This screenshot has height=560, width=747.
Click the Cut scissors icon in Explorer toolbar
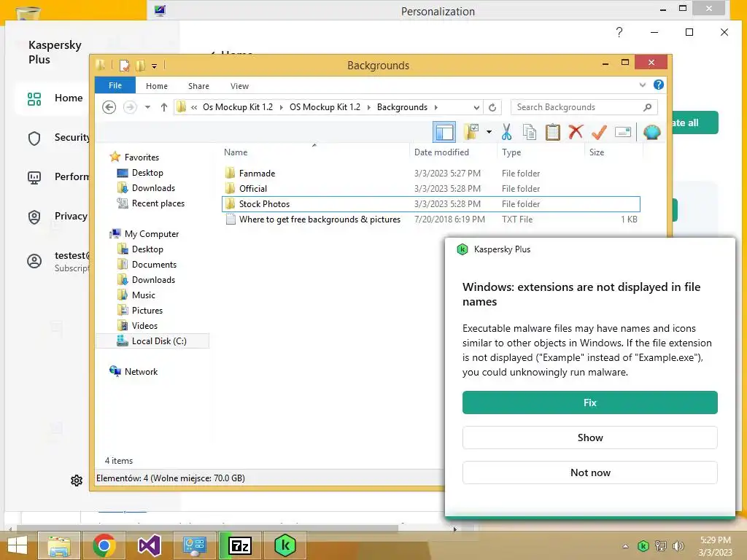[506, 132]
